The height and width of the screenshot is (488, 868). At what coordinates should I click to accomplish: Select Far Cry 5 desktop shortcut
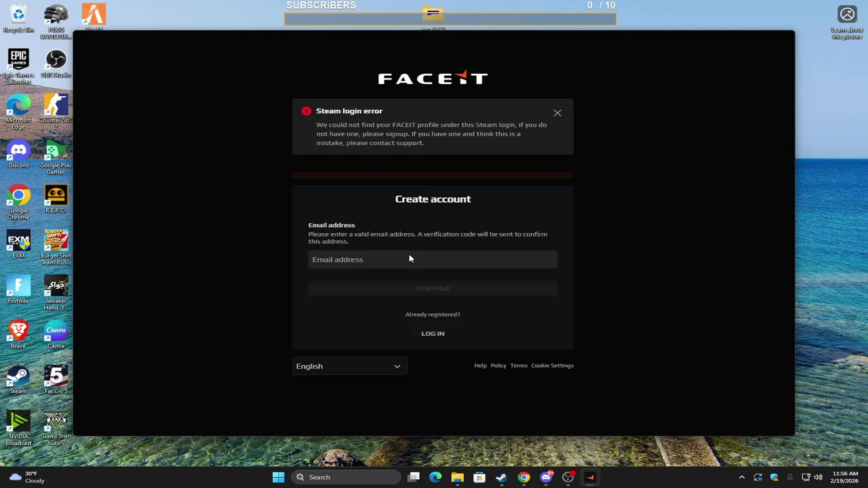click(56, 380)
